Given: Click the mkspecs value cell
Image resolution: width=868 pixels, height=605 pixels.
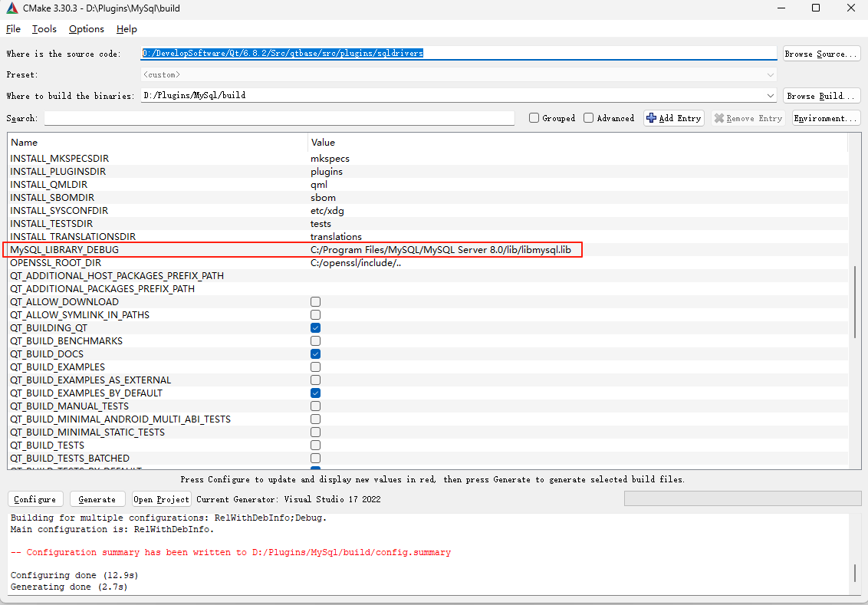Looking at the screenshot, I should click(x=330, y=159).
